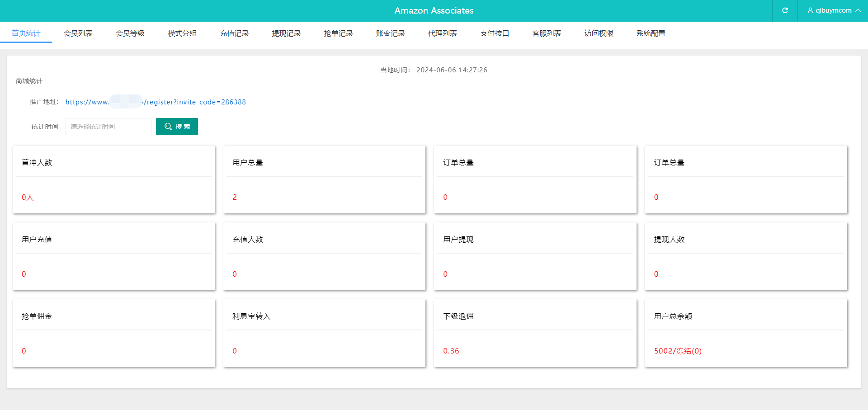Click the 用户总余额 statistics card

coord(745,333)
